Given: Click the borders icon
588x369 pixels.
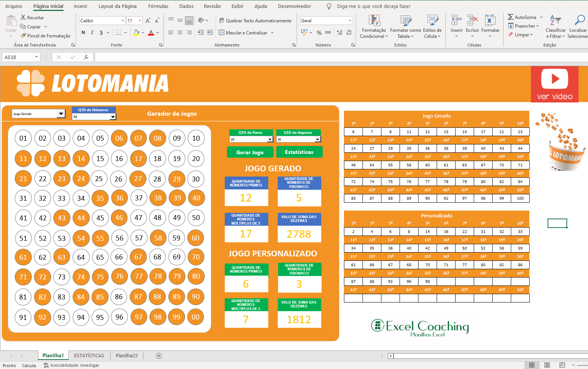Looking at the screenshot, I should (x=119, y=33).
